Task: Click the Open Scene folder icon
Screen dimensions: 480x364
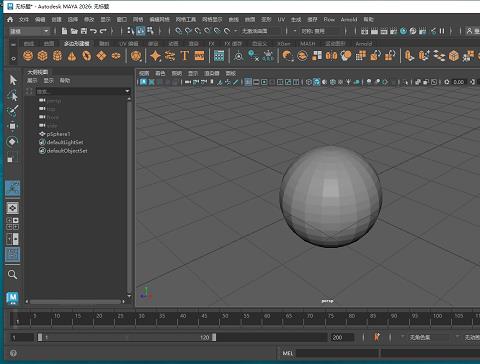Action: click(x=74, y=31)
